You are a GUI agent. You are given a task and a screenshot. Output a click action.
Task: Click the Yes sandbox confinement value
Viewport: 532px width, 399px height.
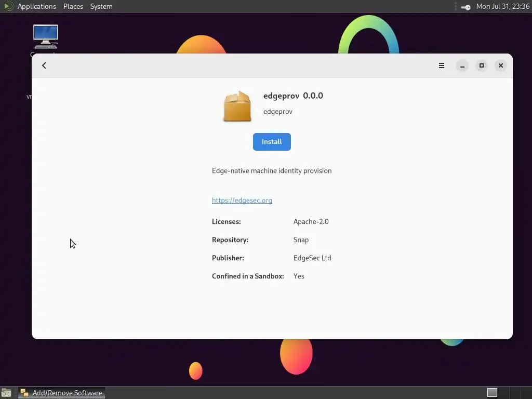click(299, 276)
